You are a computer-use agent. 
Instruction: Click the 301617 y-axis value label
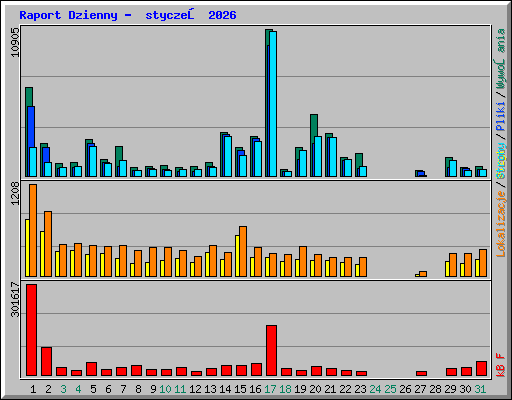click(15, 299)
